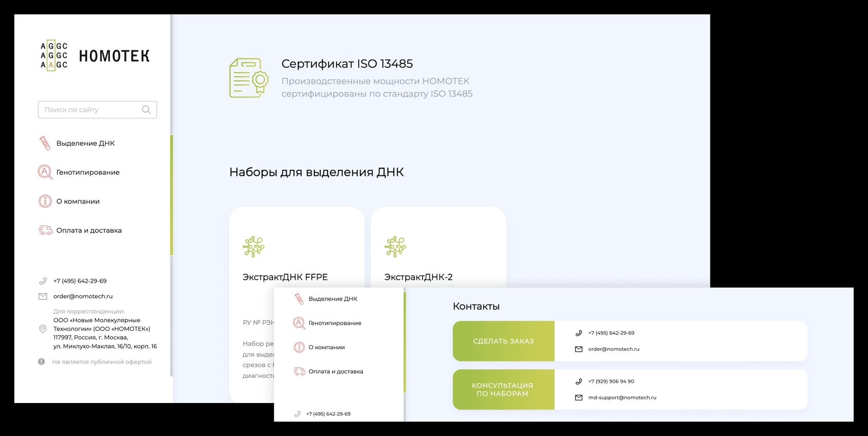Call +7 (495) 642-29-69 from main sidebar
868x436 pixels.
pyautogui.click(x=80, y=281)
